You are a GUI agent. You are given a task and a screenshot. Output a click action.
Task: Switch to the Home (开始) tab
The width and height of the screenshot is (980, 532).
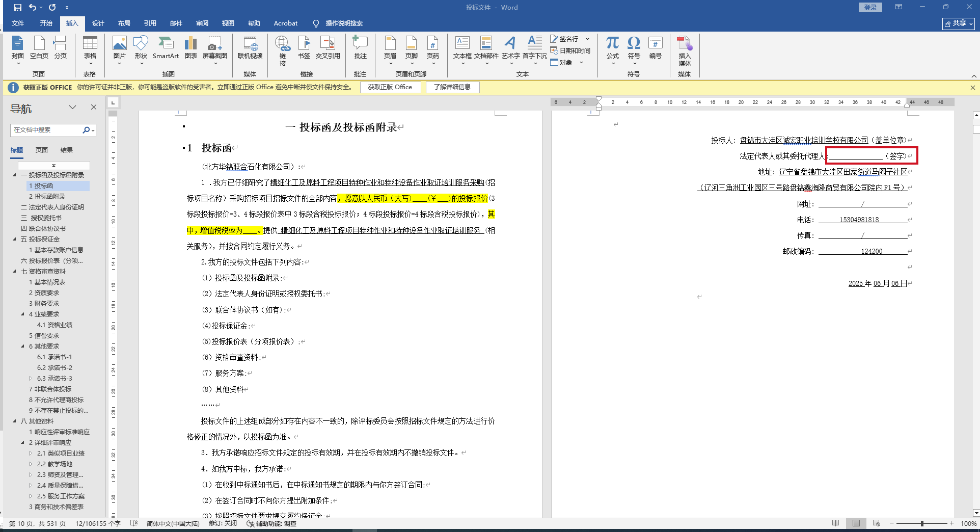click(x=46, y=23)
